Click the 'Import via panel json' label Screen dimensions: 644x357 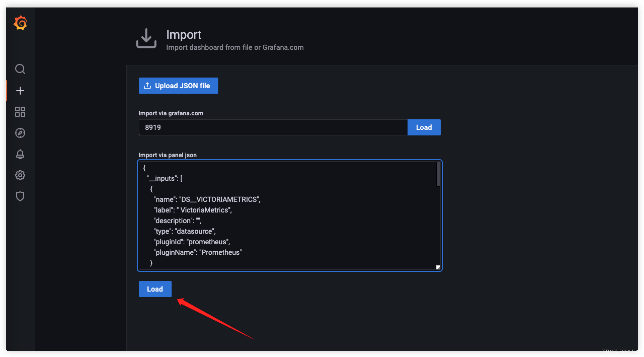168,155
